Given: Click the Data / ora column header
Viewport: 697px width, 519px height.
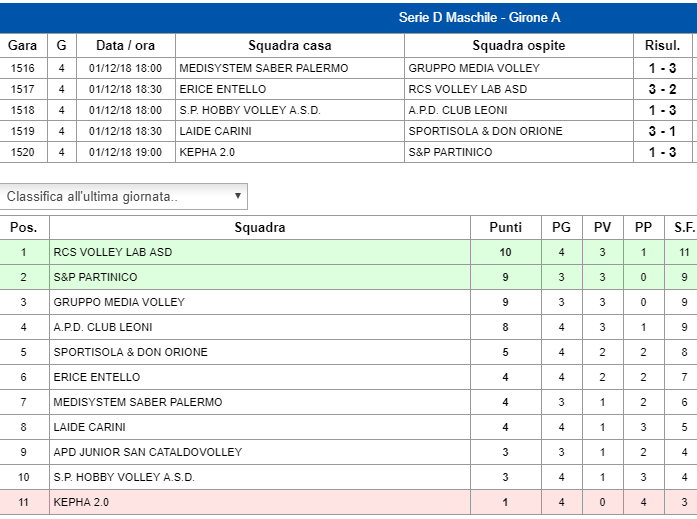Looking at the screenshot, I should [126, 45].
